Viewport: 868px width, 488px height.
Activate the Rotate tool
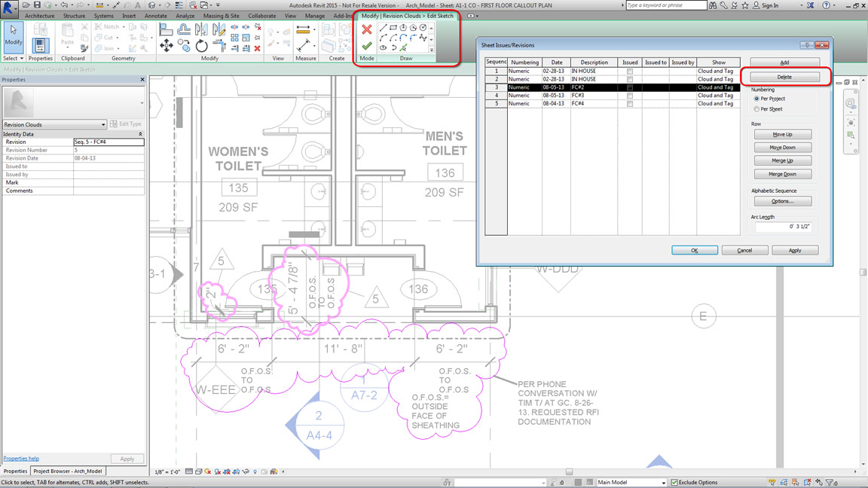coord(201,45)
